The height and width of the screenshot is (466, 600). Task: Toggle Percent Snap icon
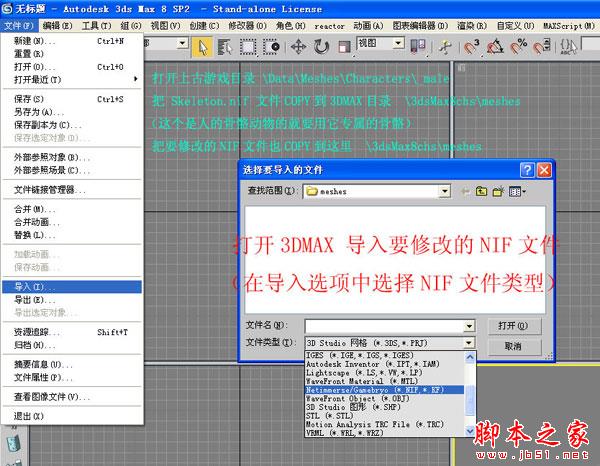[518, 47]
